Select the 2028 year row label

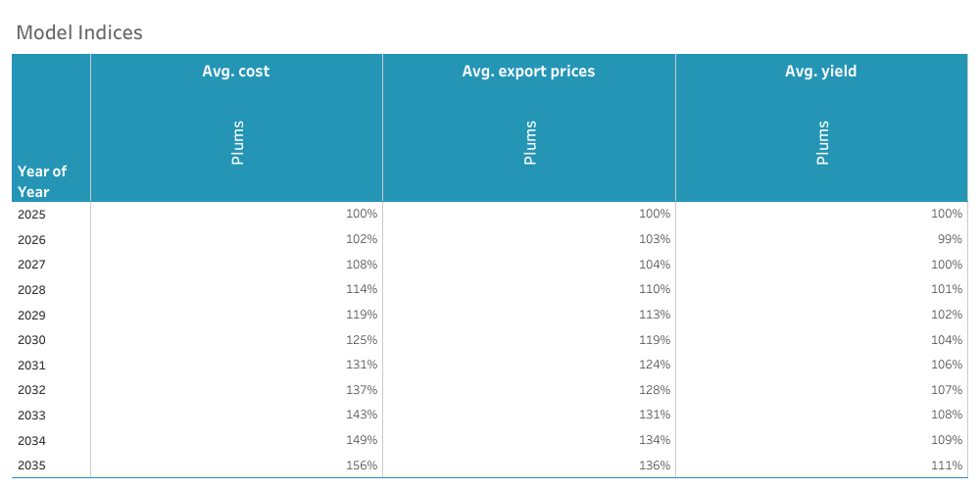pyautogui.click(x=31, y=290)
